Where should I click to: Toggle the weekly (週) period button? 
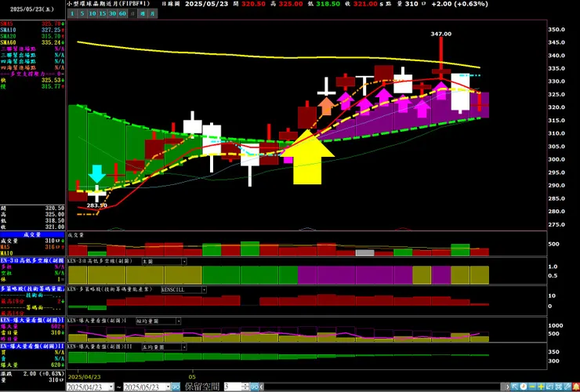point(143,13)
